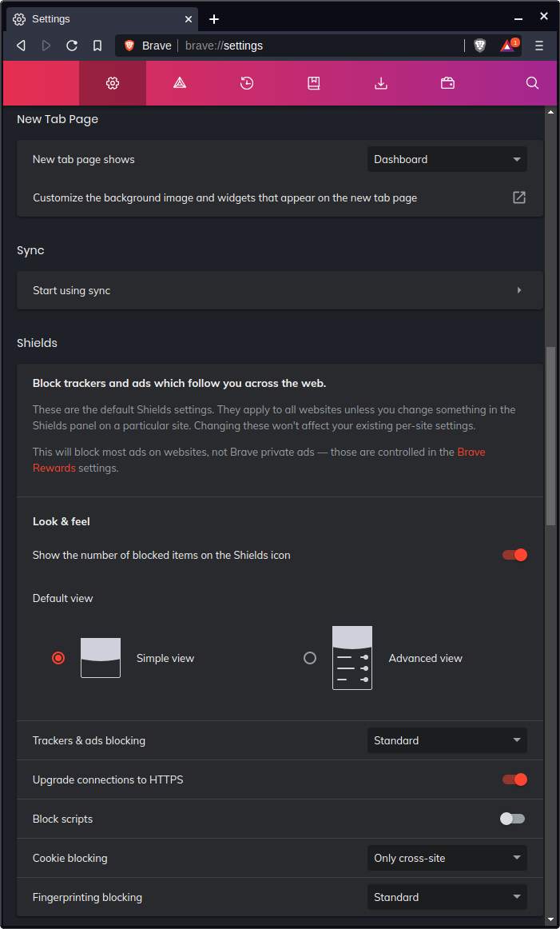The width and height of the screenshot is (560, 929).
Task: Turn off Upgrade connections to HTTPS
Action: pyautogui.click(x=514, y=779)
